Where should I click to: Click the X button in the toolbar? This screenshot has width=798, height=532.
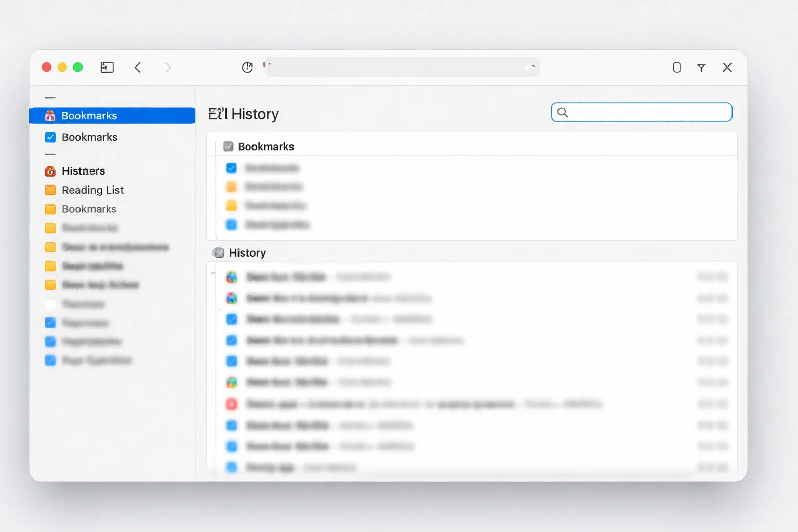pos(727,68)
